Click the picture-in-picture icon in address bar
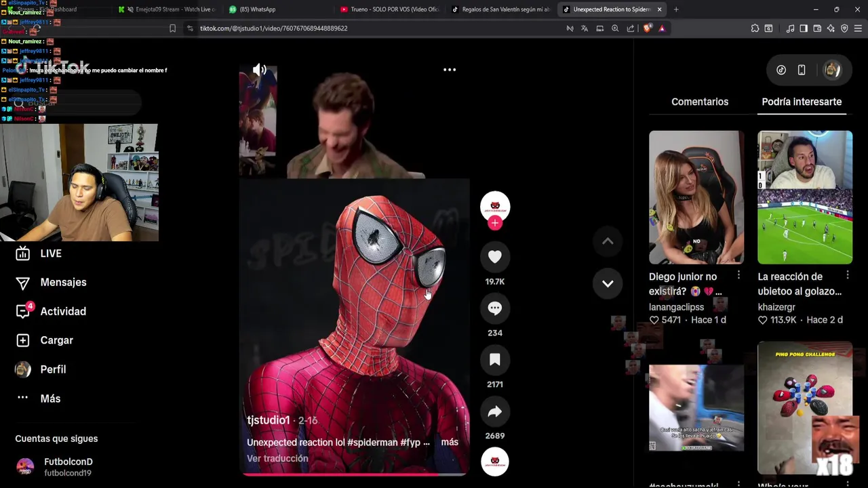868x488 pixels. [x=600, y=28]
